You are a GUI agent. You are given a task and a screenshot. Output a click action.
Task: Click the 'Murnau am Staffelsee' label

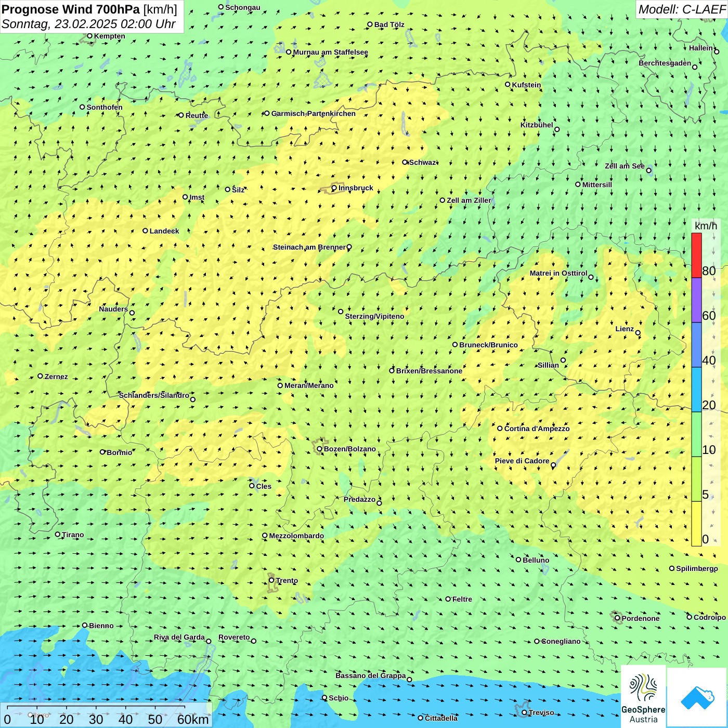(x=331, y=52)
